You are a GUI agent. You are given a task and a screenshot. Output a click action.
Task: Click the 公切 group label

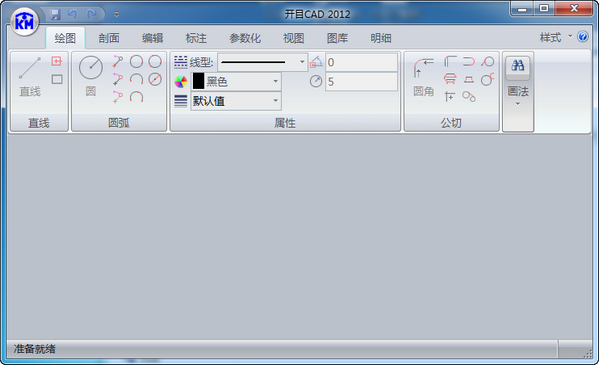point(451,123)
